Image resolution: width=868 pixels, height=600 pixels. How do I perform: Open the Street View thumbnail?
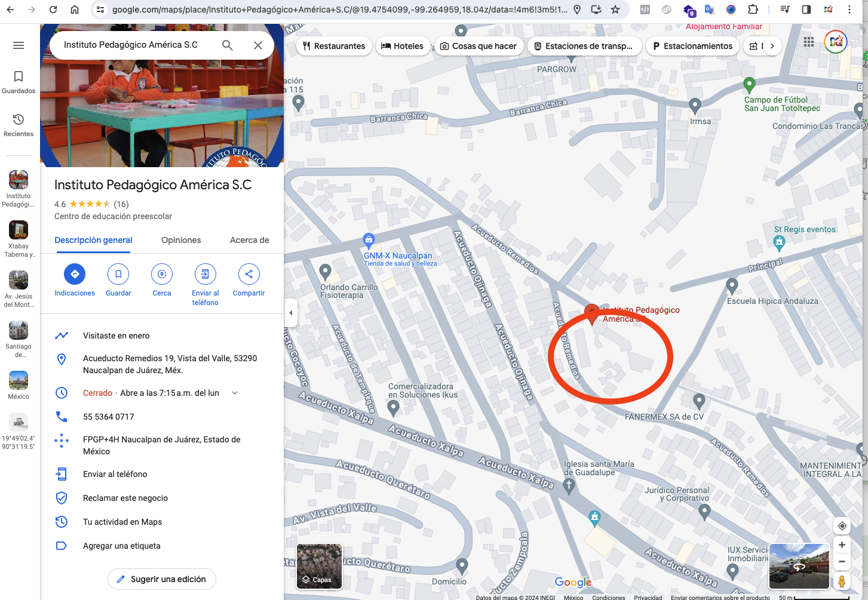point(799,566)
